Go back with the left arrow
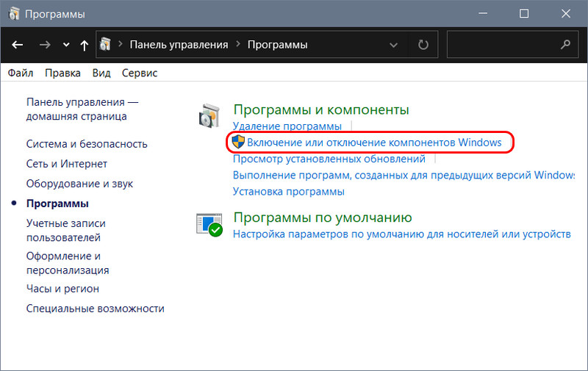Viewport: 588px width, 371px height. click(x=17, y=45)
